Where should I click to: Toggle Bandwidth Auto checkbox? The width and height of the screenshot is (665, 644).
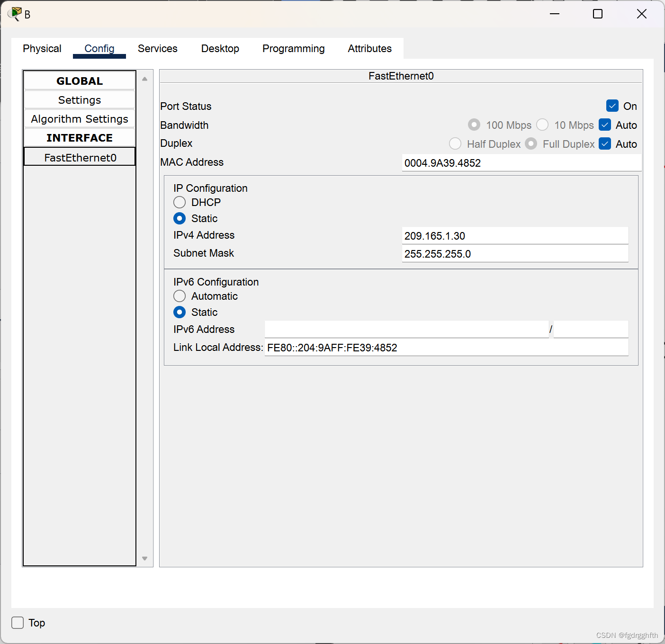coord(605,125)
